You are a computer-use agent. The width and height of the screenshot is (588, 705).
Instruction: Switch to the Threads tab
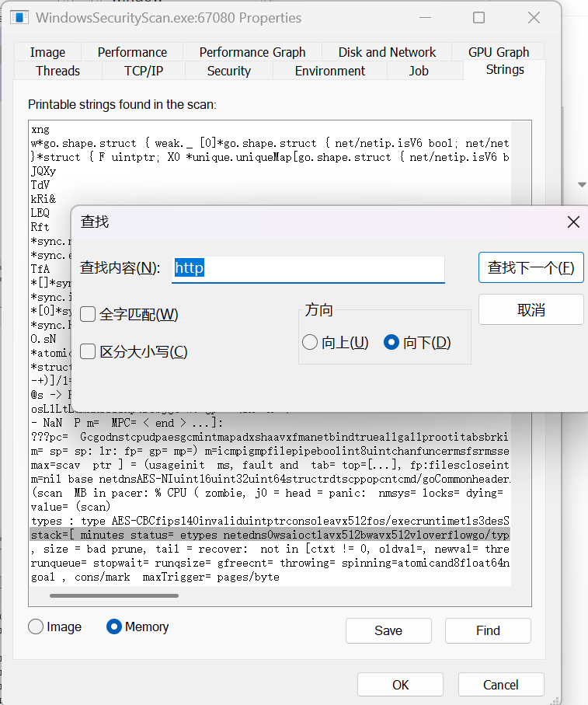pos(58,71)
